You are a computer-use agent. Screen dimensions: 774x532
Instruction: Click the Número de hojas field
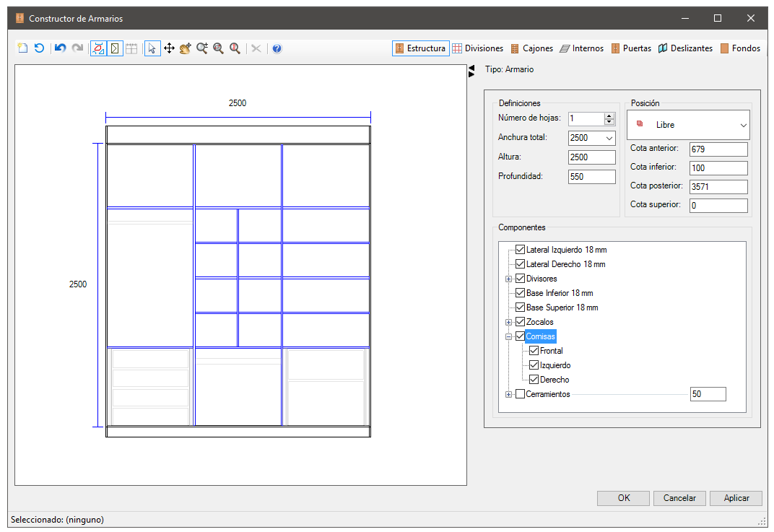click(586, 118)
